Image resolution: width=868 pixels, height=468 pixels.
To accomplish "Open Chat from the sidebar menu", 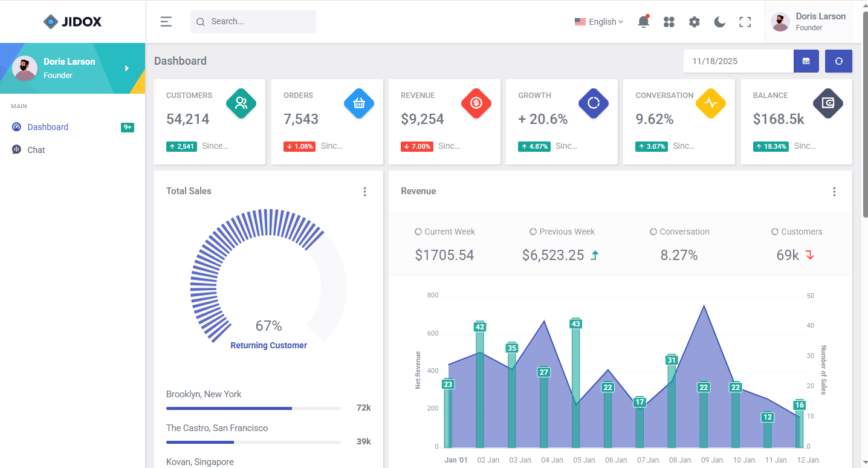I will point(36,150).
